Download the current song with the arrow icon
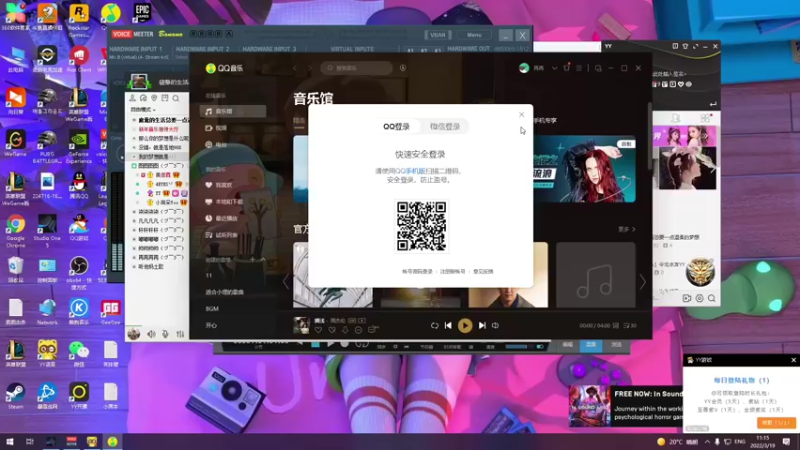 pyautogui.click(x=345, y=330)
